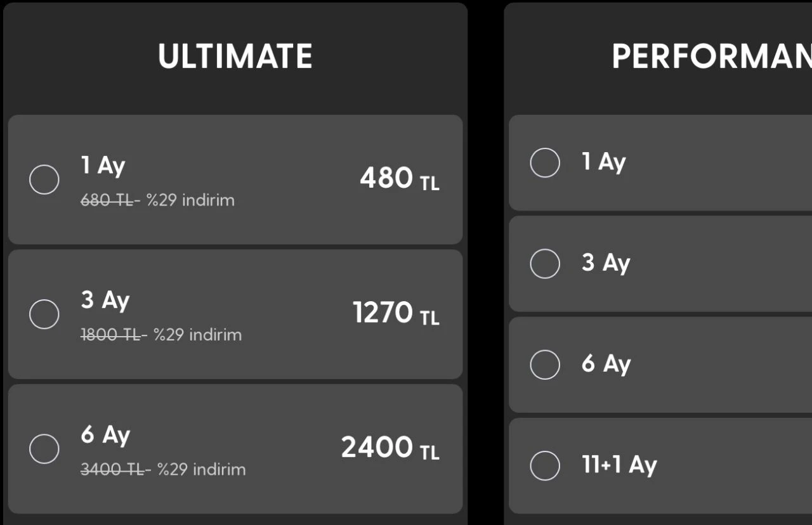Select the 3 Ay option under PERFORMANCE
The width and height of the screenshot is (812, 525).
click(x=544, y=263)
